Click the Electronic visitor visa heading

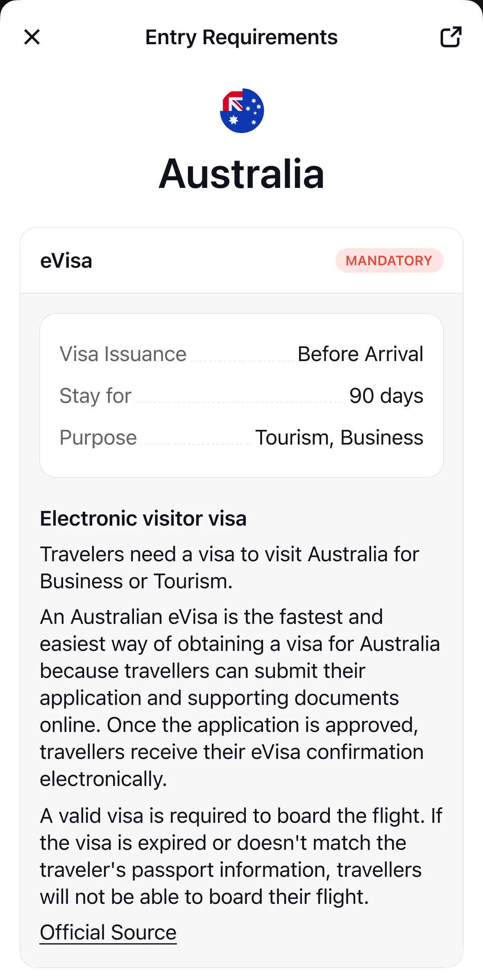tap(143, 519)
